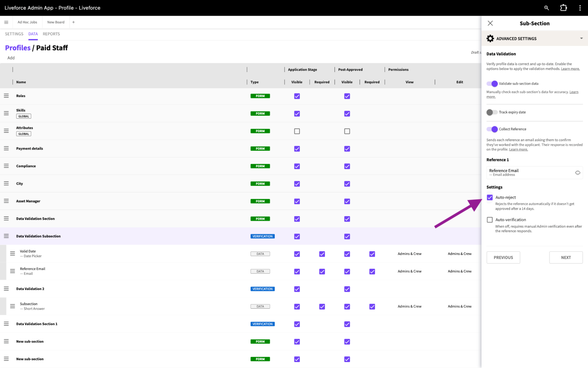Screen dimensions: 588x368
Task: Click the Add link under Profiles
Action: (11, 58)
